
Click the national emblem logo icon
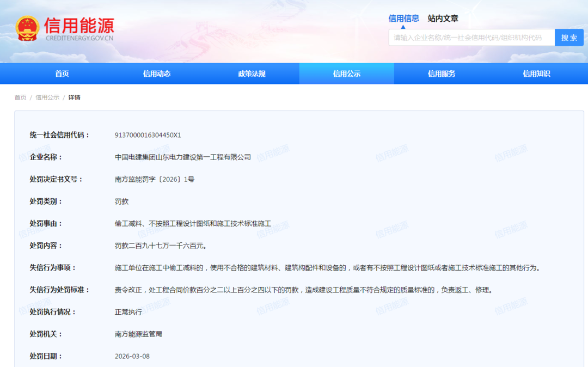tap(27, 28)
